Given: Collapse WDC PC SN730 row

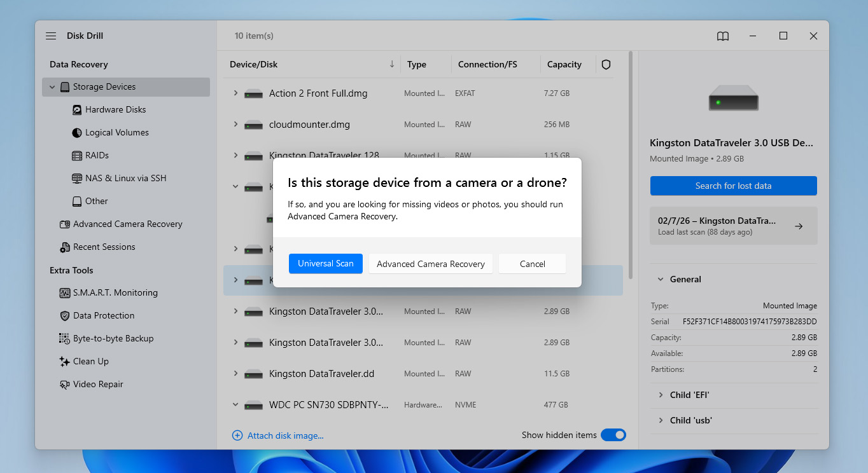Looking at the screenshot, I should tap(235, 404).
